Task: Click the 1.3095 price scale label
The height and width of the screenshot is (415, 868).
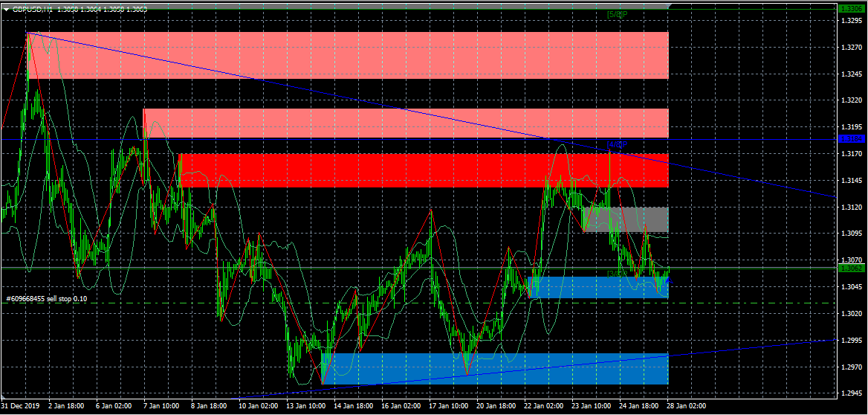Action: point(851,234)
